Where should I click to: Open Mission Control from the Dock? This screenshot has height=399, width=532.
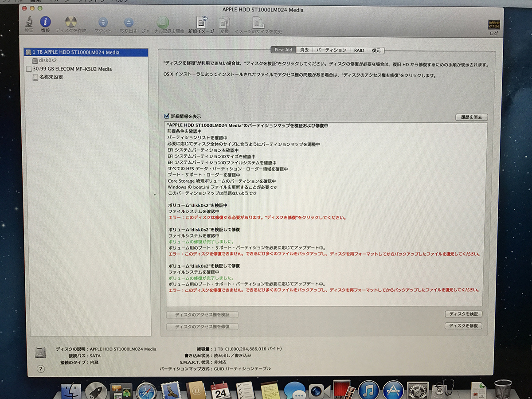click(121, 391)
